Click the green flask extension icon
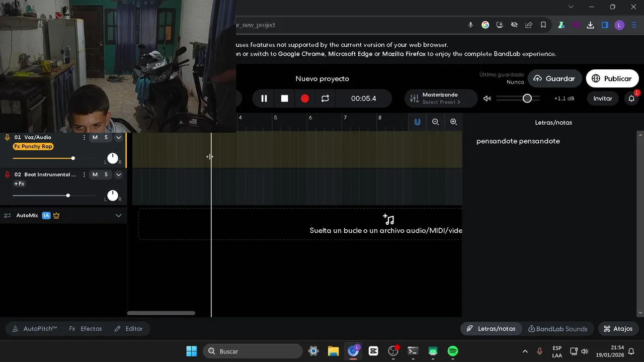Image resolution: width=644 pixels, height=362 pixels. click(561, 25)
